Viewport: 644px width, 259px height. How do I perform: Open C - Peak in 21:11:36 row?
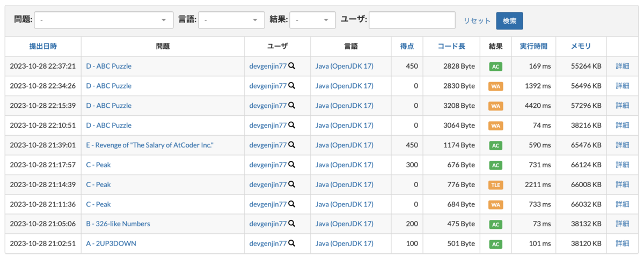98,204
